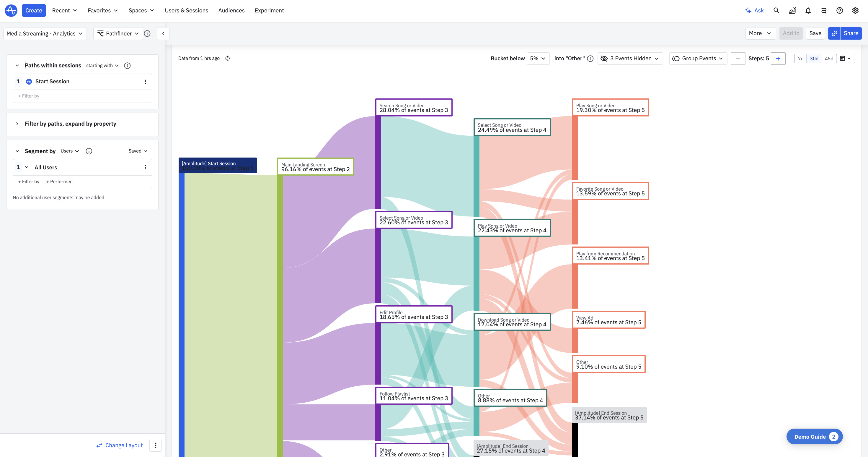Click the Save button
Image resolution: width=868 pixels, height=457 pixels.
tap(815, 33)
